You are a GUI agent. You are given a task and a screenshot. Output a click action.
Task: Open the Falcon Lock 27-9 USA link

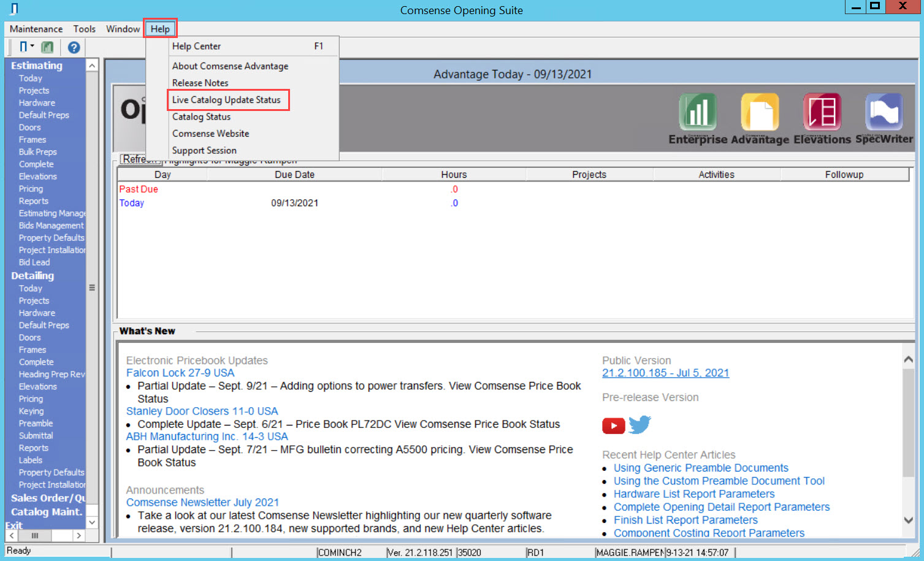(180, 373)
